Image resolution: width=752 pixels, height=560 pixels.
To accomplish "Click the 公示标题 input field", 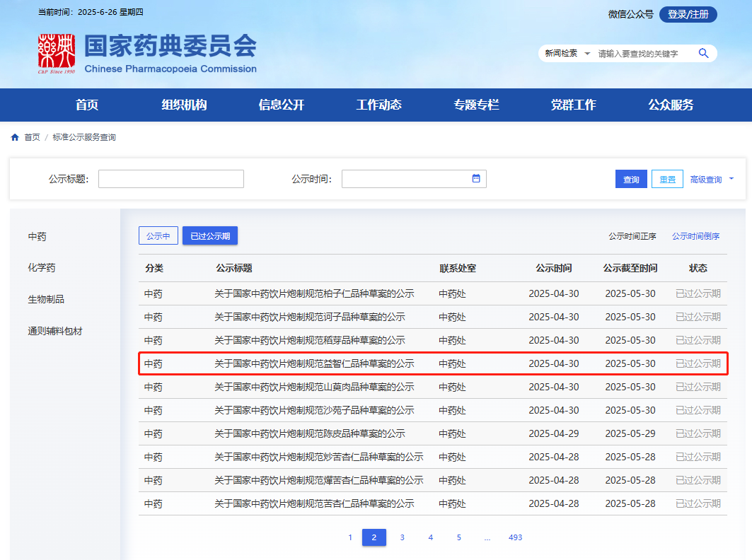I will point(170,179).
